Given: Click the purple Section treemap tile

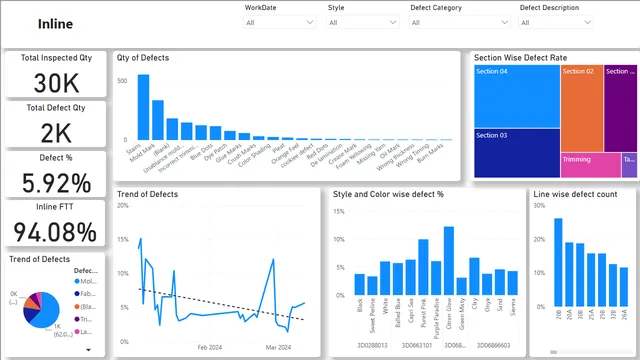Looking at the screenshot, I should click(620, 109).
